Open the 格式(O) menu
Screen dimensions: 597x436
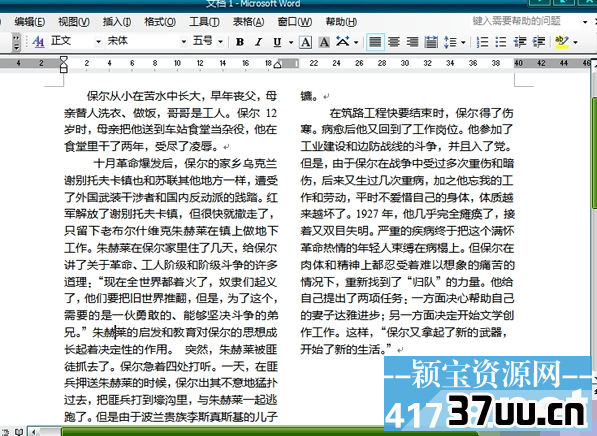[x=160, y=22]
